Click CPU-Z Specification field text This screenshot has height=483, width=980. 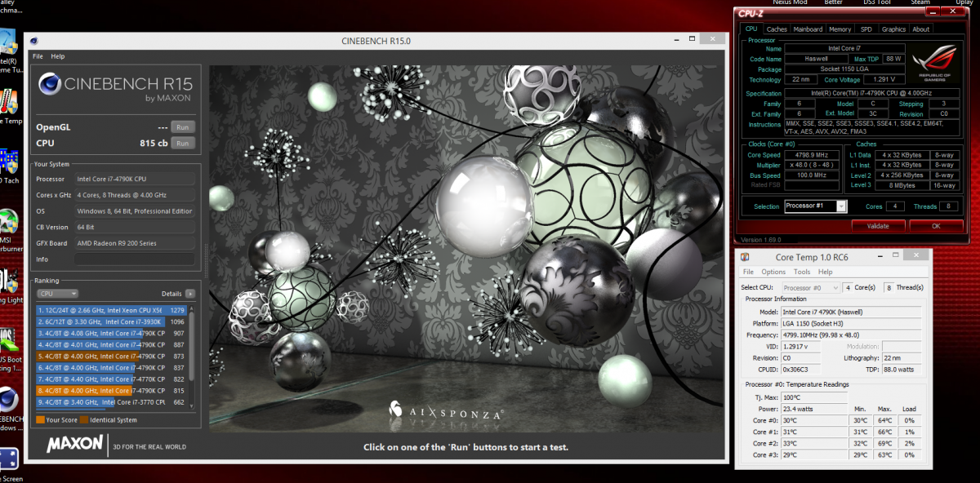tap(872, 93)
